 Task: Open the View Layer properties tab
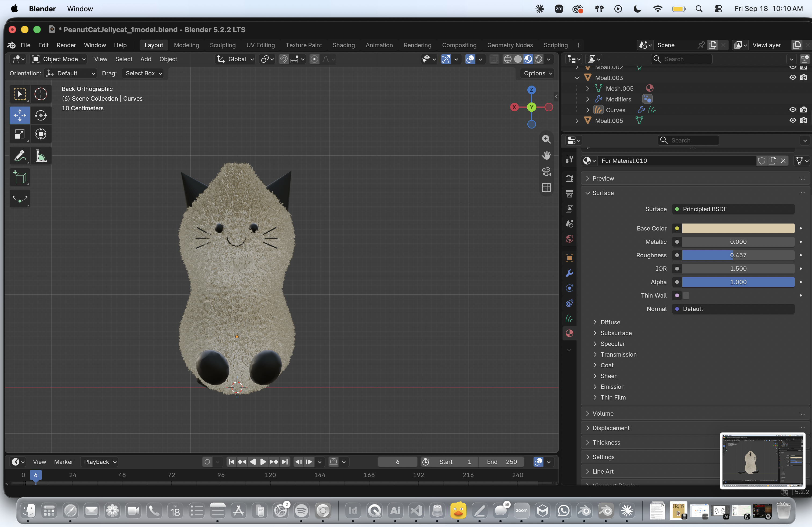[570, 208]
